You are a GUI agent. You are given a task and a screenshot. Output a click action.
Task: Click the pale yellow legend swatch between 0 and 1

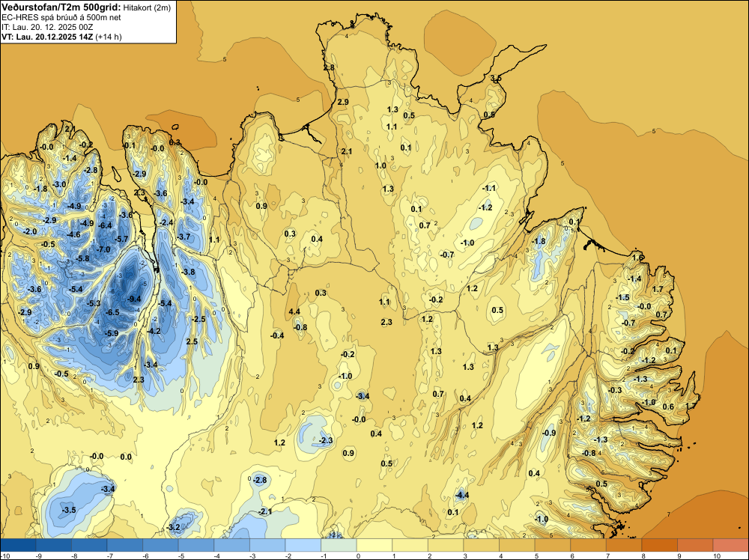pos(374,545)
